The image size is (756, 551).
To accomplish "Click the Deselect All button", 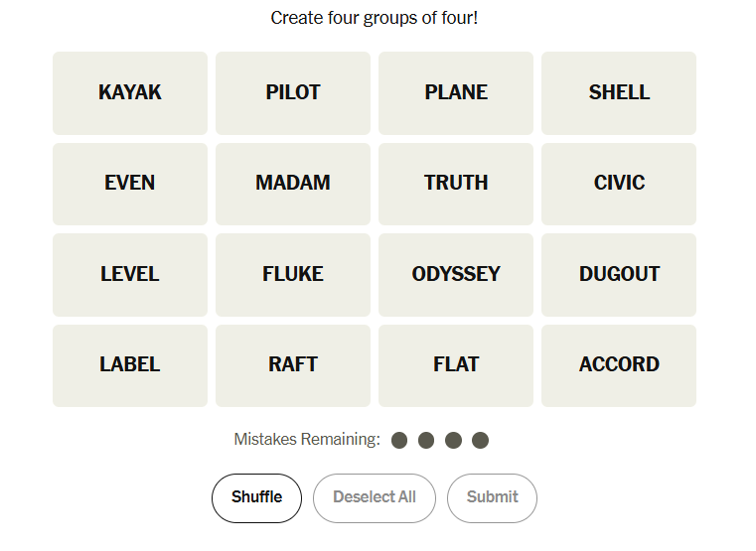I will click(x=375, y=497).
